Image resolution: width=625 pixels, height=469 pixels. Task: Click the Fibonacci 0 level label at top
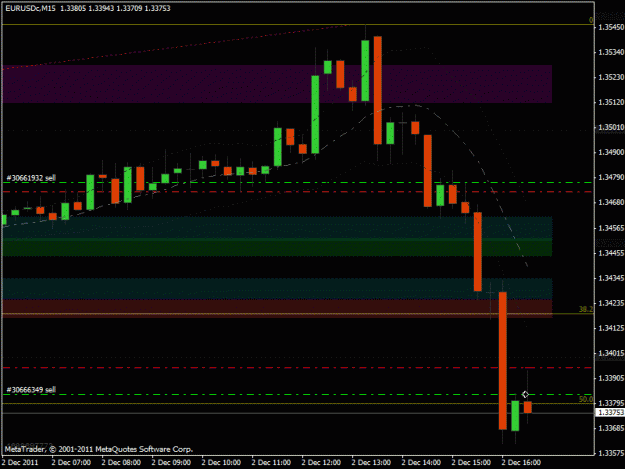(x=591, y=20)
